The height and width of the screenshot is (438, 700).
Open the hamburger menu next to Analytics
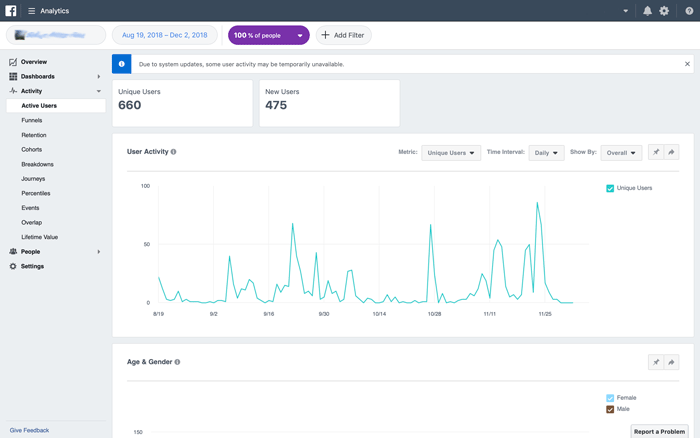coord(31,11)
